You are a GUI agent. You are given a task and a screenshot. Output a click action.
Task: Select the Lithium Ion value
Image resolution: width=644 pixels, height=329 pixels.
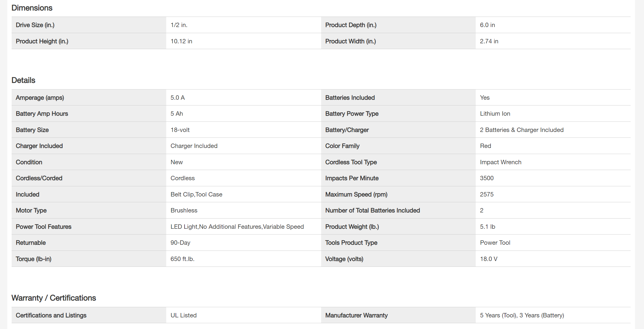(495, 114)
